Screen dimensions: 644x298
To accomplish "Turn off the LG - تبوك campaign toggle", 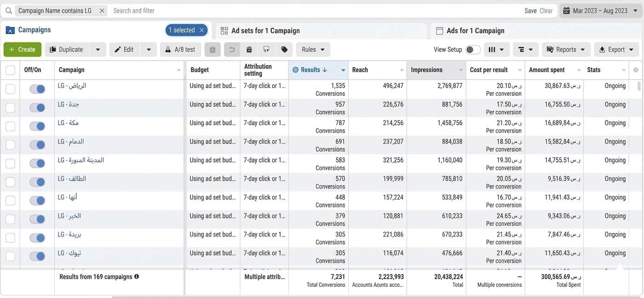I will click(37, 257).
